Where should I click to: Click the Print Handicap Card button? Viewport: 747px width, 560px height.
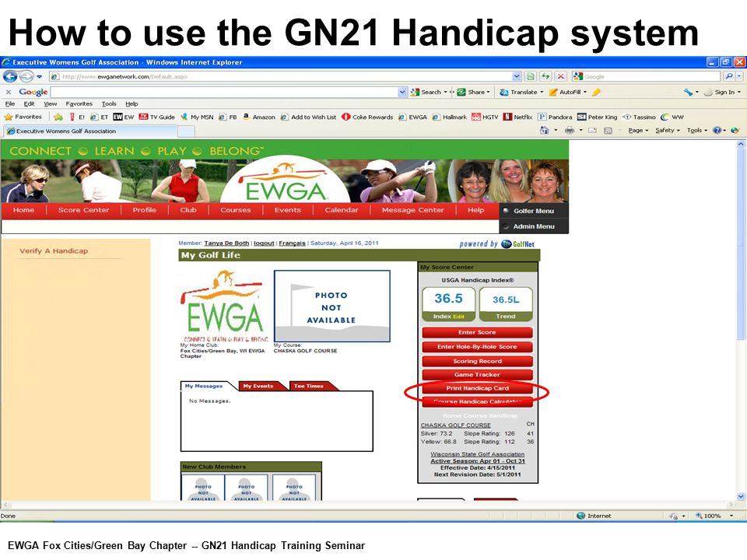pos(477,388)
